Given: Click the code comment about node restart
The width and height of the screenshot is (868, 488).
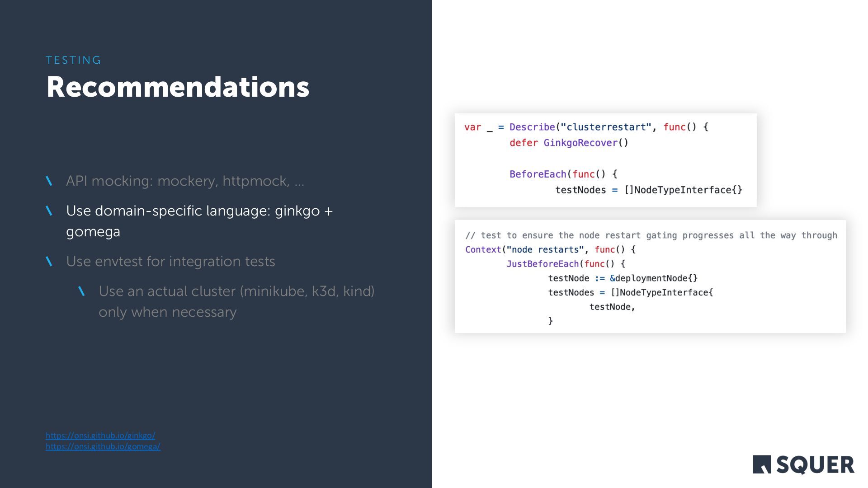Looking at the screenshot, I should coord(651,235).
